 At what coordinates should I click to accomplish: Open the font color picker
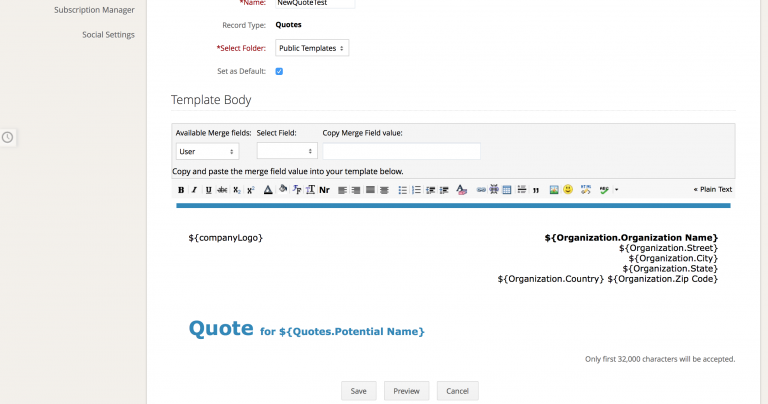point(268,190)
